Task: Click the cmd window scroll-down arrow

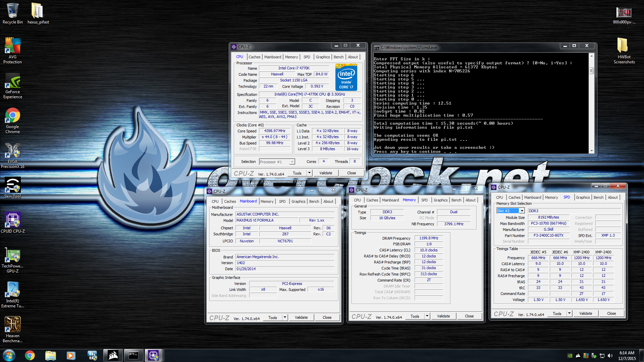Action: (x=592, y=151)
